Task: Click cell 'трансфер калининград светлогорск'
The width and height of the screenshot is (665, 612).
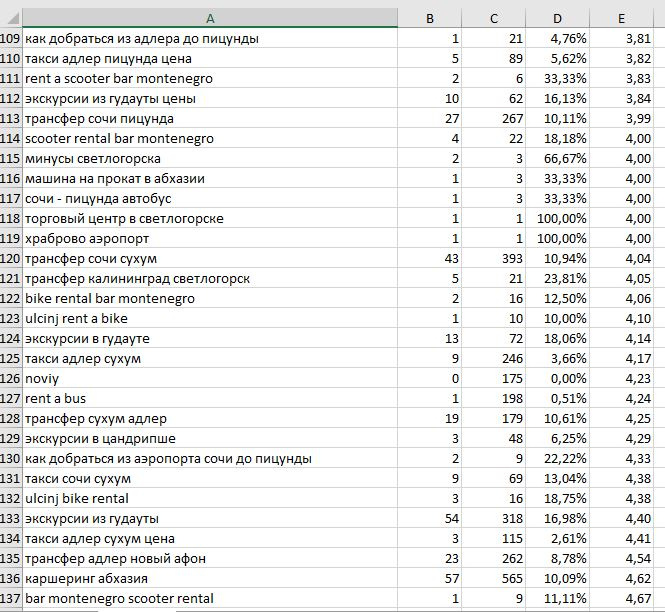Action: click(x=210, y=279)
